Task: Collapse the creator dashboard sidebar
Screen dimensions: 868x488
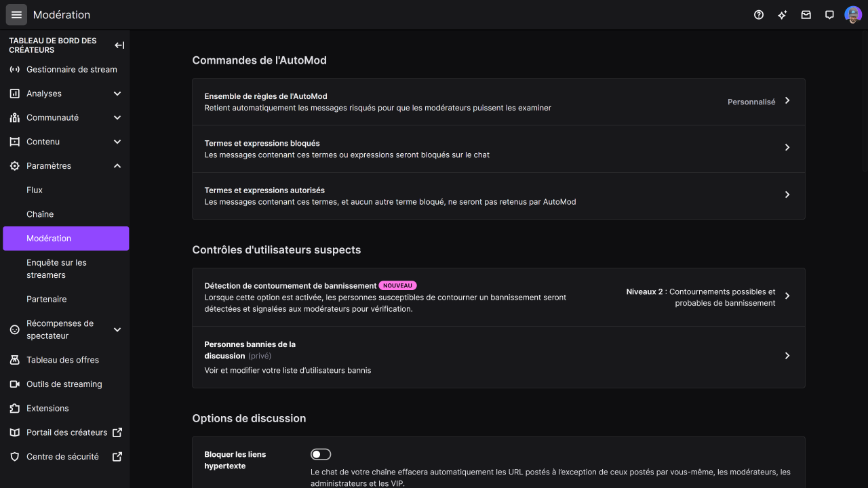Action: [119, 45]
